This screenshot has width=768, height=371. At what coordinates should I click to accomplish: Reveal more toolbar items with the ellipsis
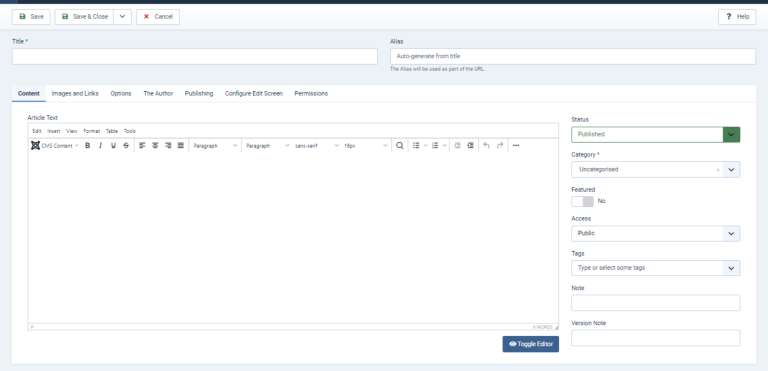(x=516, y=146)
